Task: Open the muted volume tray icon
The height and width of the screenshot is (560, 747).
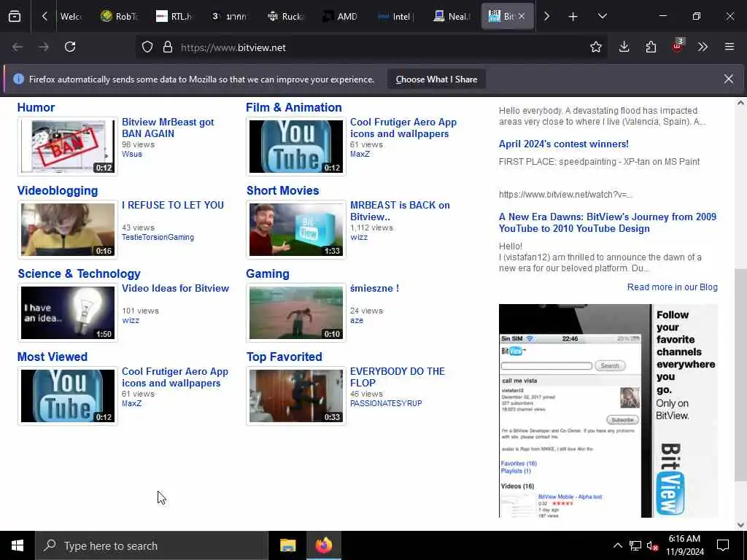Action: pos(652,545)
